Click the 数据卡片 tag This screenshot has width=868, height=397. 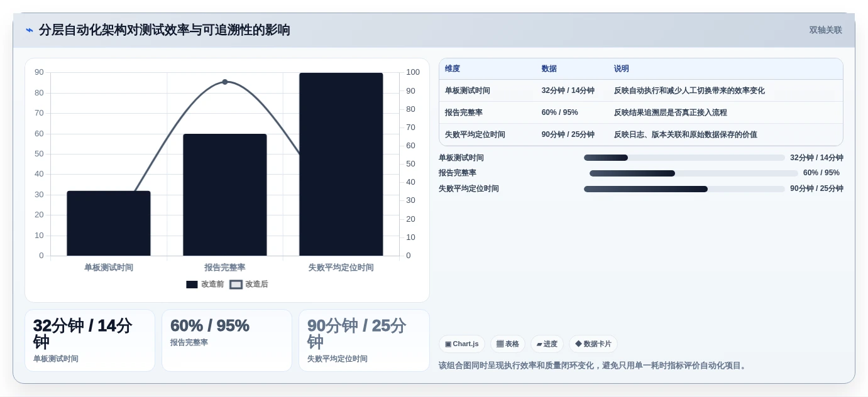[593, 344]
